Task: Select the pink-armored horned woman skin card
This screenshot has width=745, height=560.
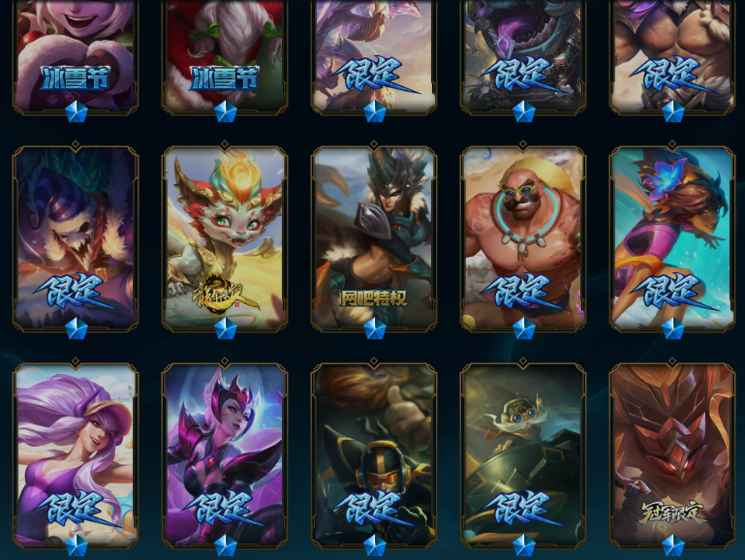Action: (x=225, y=455)
